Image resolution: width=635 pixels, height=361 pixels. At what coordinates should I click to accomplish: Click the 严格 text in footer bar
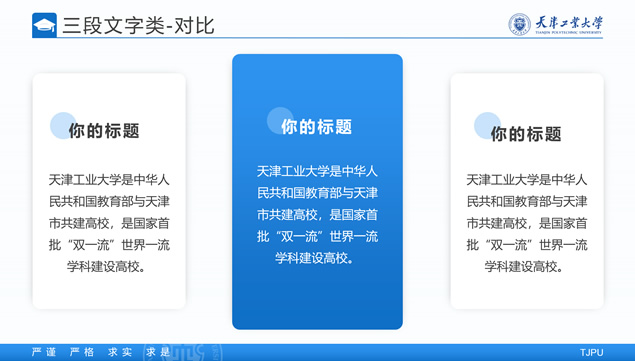point(82,352)
